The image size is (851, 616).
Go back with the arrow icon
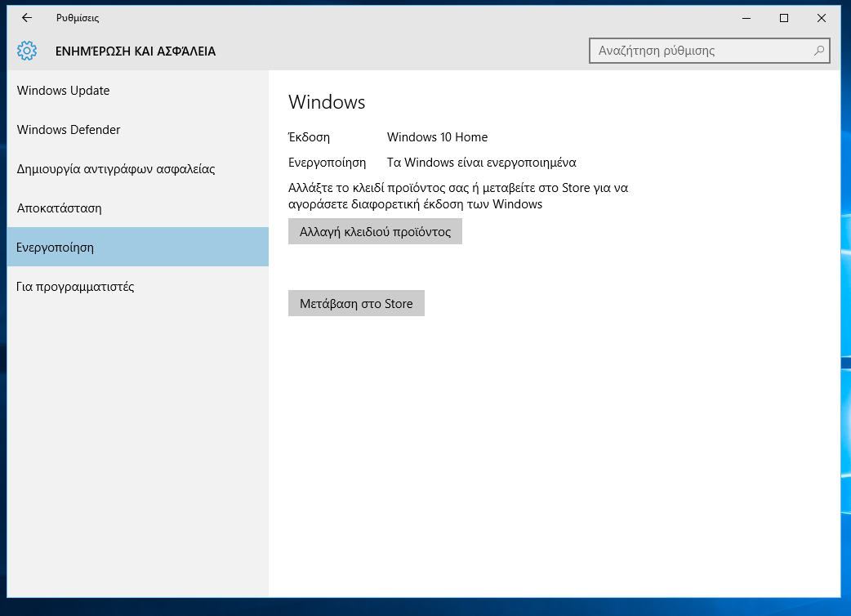pos(27,18)
